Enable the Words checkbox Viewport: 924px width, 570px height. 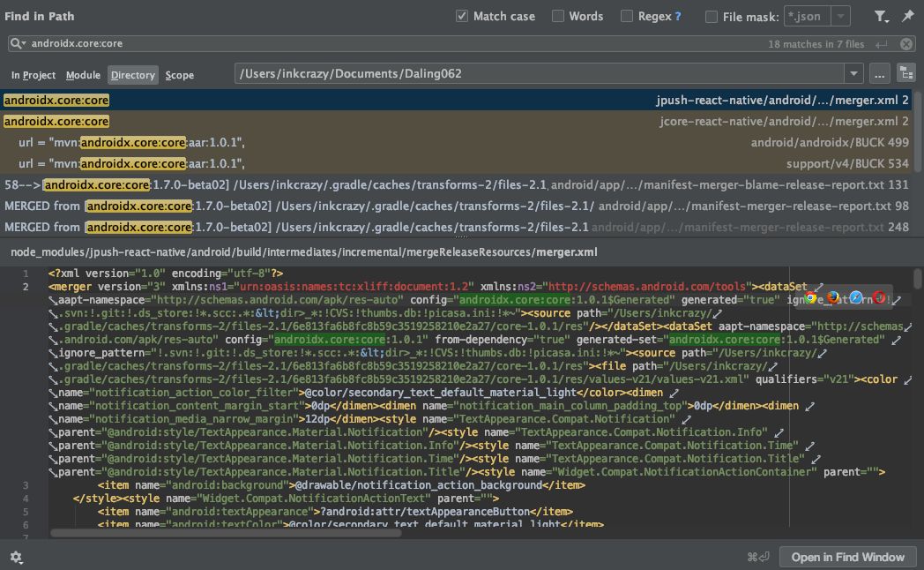(x=557, y=16)
